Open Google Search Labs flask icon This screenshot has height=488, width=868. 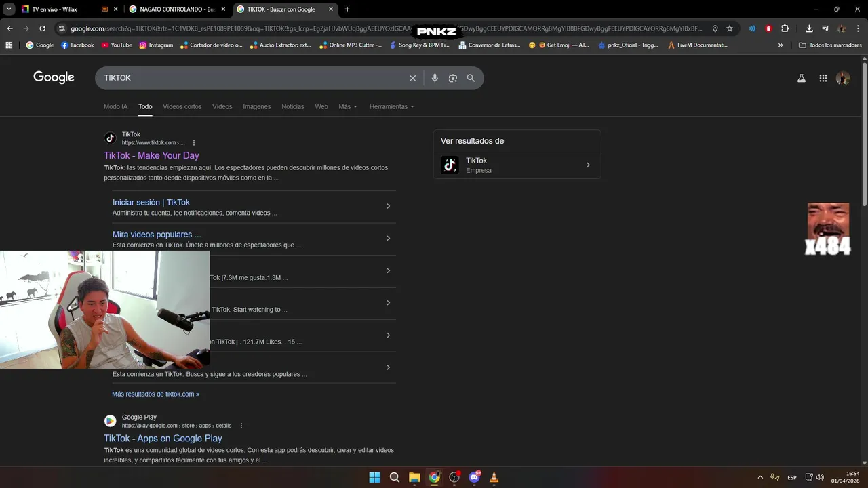point(801,78)
